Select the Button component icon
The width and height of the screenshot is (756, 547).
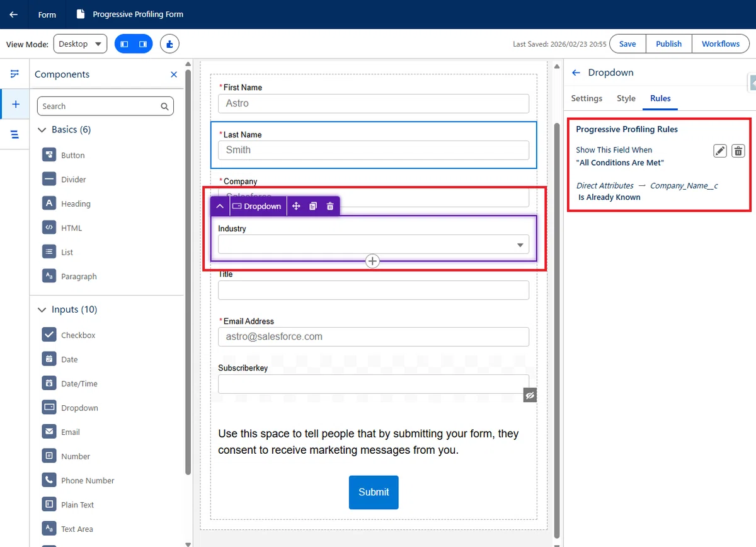pyautogui.click(x=49, y=155)
